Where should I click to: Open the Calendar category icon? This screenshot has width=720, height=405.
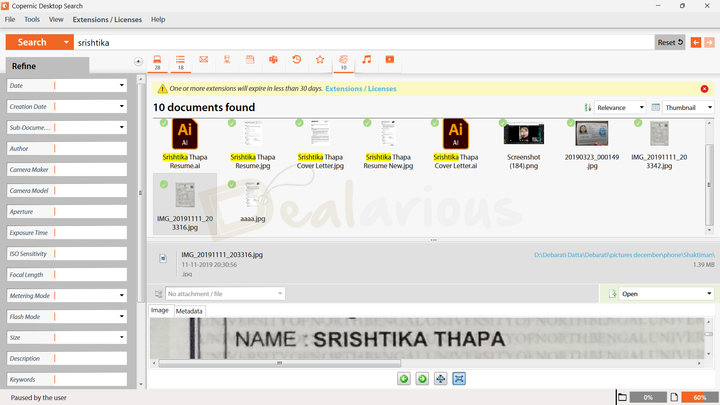click(x=250, y=60)
